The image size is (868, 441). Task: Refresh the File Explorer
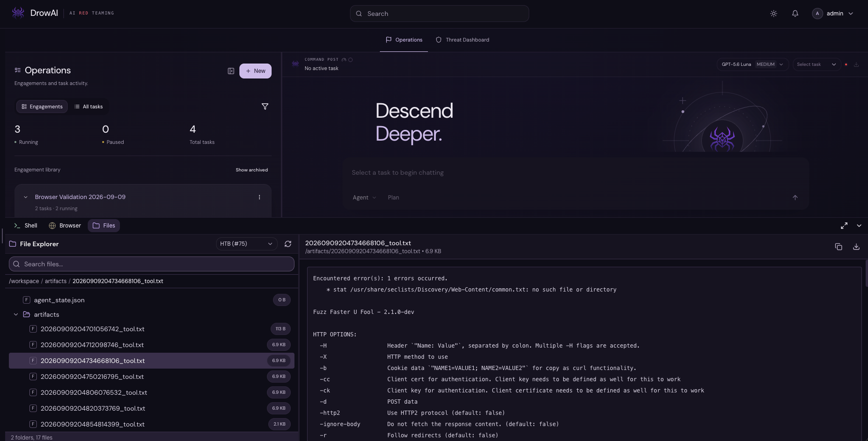point(288,244)
